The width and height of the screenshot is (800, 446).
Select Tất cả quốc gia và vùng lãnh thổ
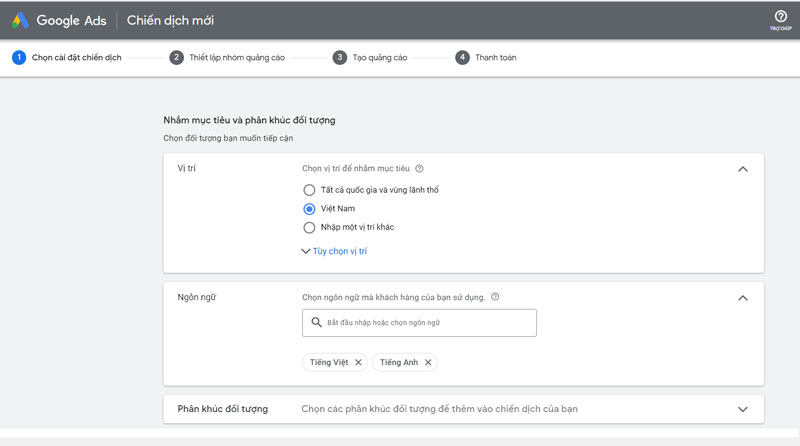click(309, 190)
